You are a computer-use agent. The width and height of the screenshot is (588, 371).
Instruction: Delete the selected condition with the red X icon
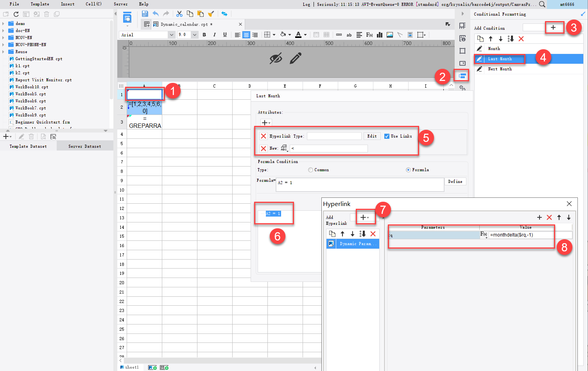521,39
